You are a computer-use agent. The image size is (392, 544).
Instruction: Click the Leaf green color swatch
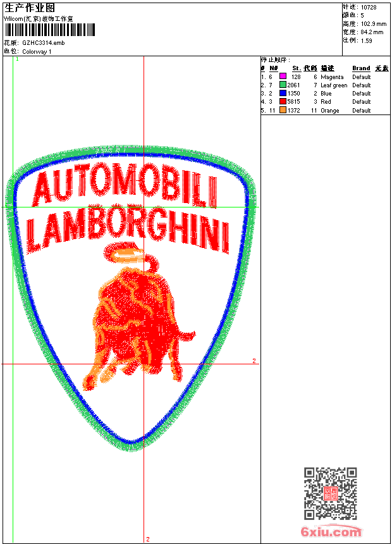point(283,84)
